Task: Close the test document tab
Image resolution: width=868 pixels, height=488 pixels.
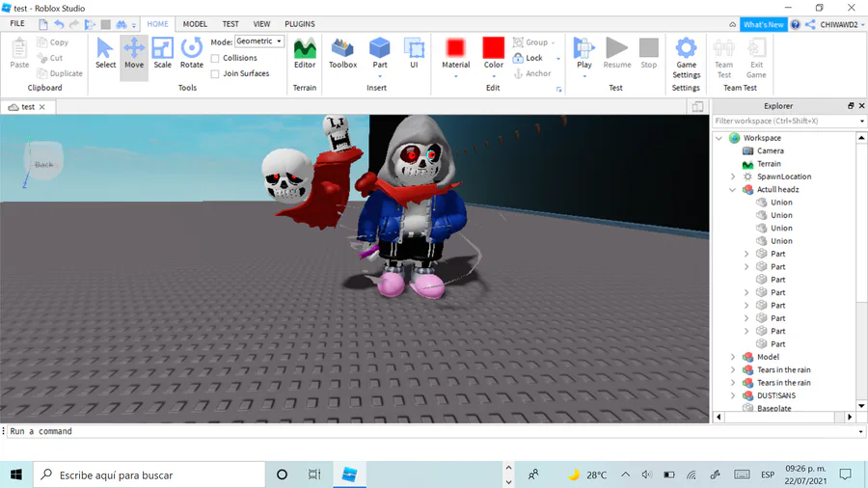Action: (42, 107)
